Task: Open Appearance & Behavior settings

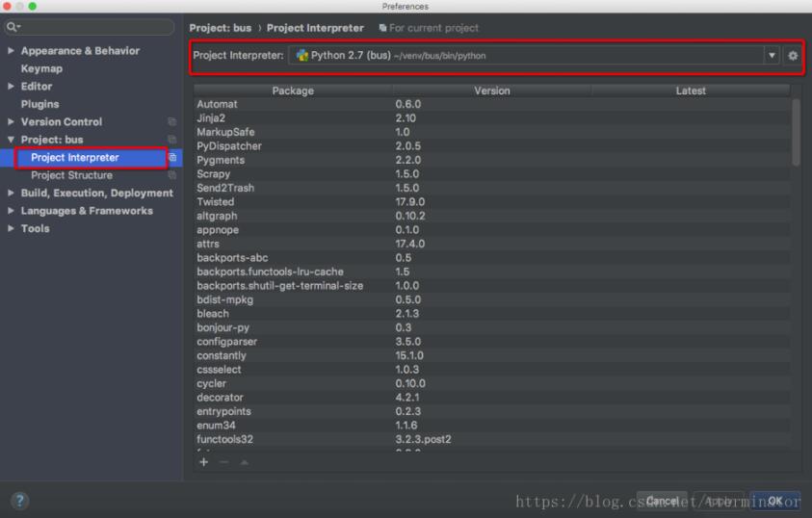Action: tap(80, 51)
